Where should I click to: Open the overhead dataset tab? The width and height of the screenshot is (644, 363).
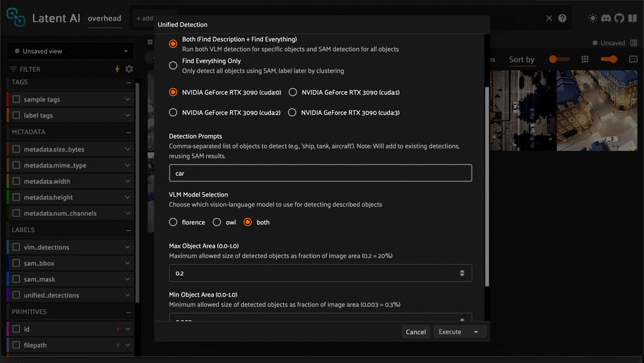click(x=105, y=19)
